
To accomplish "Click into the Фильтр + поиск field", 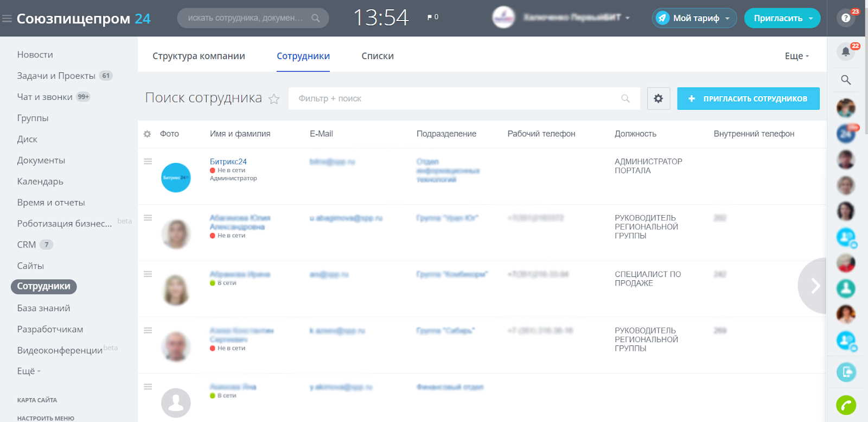I will [456, 98].
